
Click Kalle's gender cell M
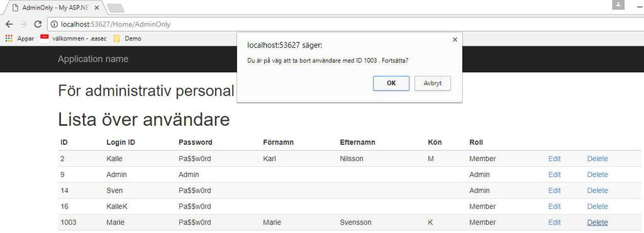pos(431,159)
